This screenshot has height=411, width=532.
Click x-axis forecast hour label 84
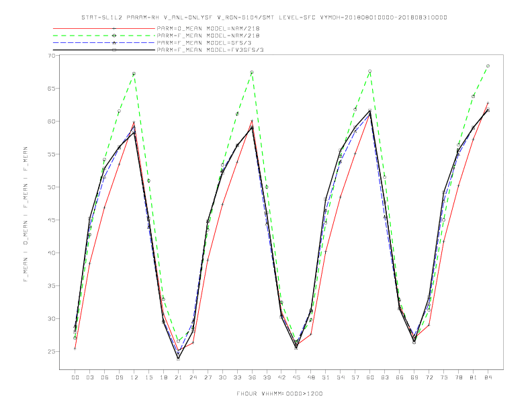tap(488, 377)
